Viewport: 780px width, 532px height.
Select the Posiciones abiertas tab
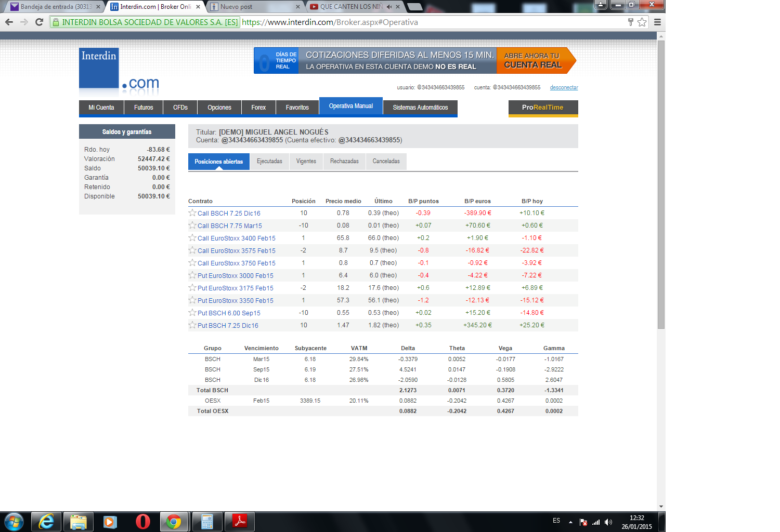pyautogui.click(x=219, y=162)
